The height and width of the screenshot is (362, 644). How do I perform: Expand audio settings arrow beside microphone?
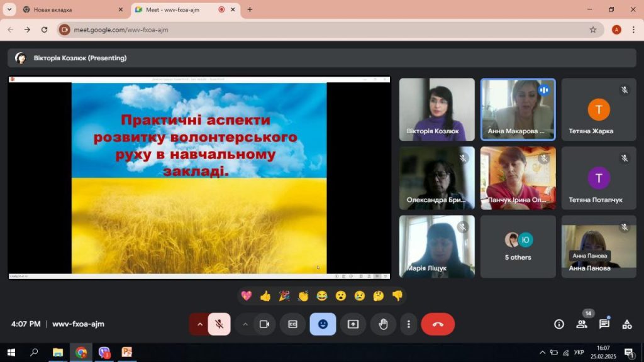[200, 324]
